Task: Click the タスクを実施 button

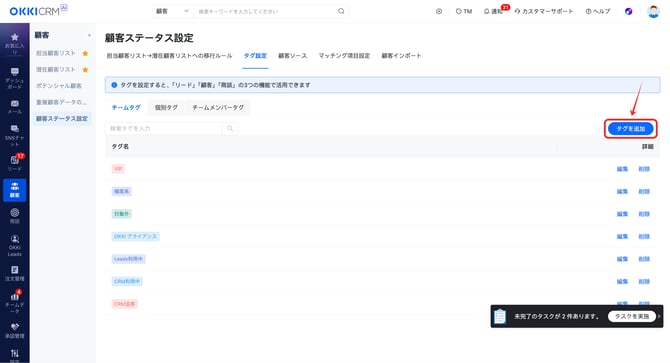Action: (632, 316)
